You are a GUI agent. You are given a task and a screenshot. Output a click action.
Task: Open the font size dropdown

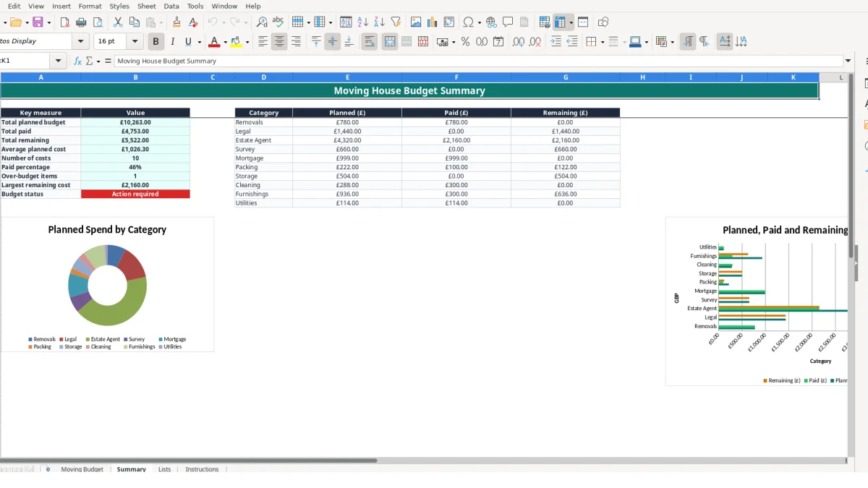[x=135, y=42]
